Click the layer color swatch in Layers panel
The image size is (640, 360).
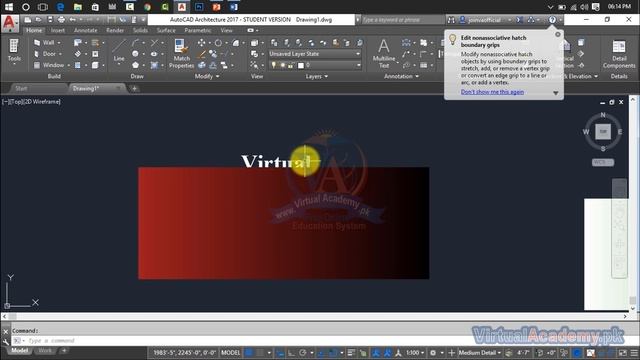coord(301,65)
